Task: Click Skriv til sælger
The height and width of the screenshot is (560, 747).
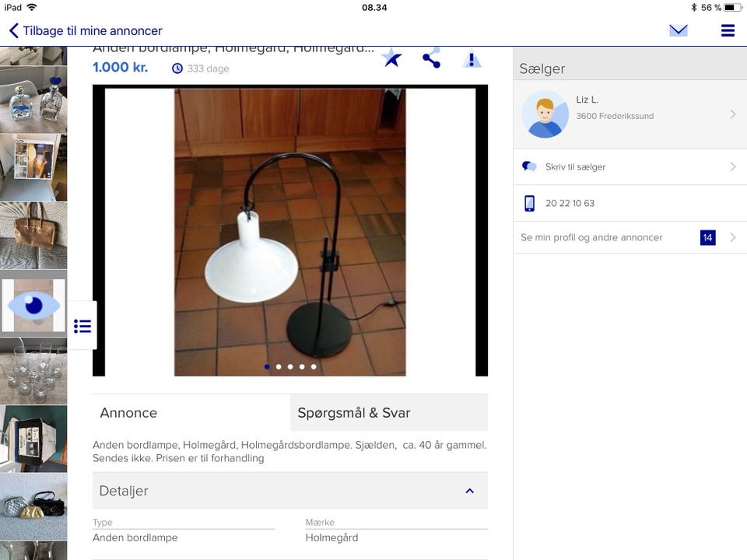Action: [x=630, y=166]
